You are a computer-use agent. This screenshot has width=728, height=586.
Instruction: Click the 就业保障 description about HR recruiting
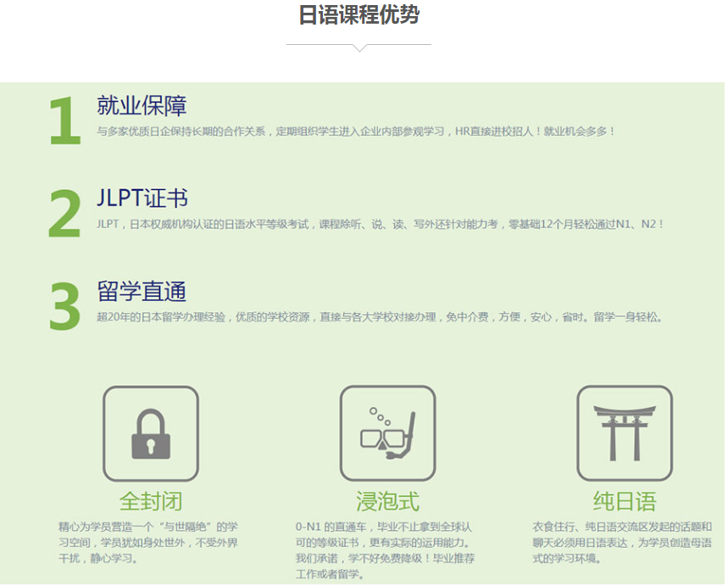tap(356, 131)
